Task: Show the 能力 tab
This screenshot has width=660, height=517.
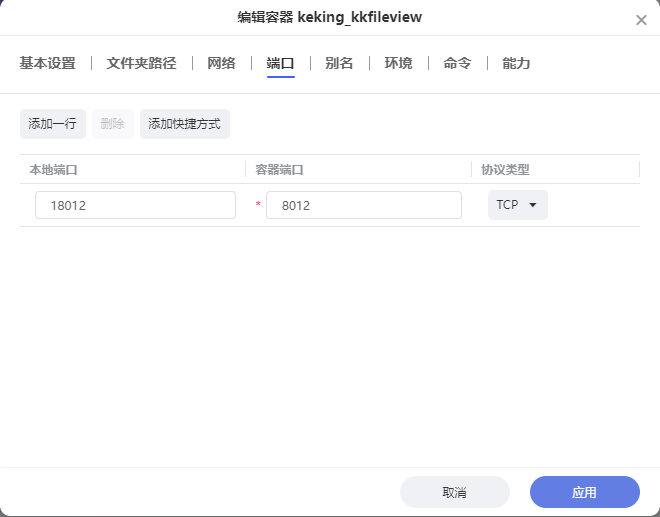Action: (516, 63)
